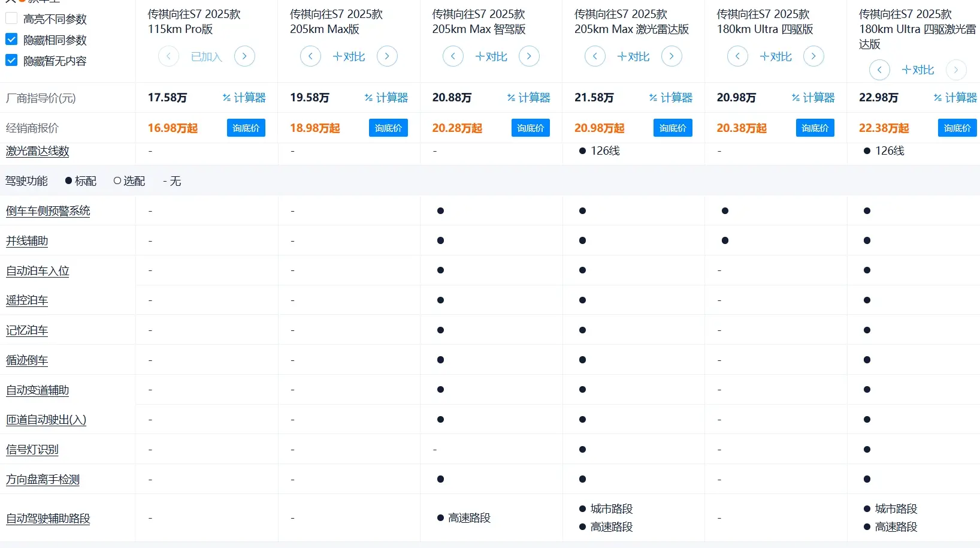980x548 pixels.
Task: Click left arrow under 205km Max 激光雷达版
Action: coord(595,56)
